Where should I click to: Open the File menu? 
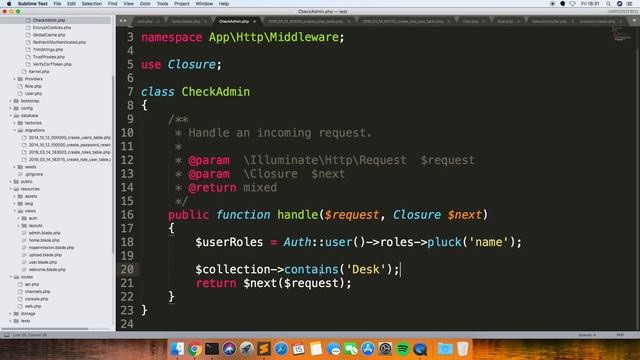(x=57, y=4)
